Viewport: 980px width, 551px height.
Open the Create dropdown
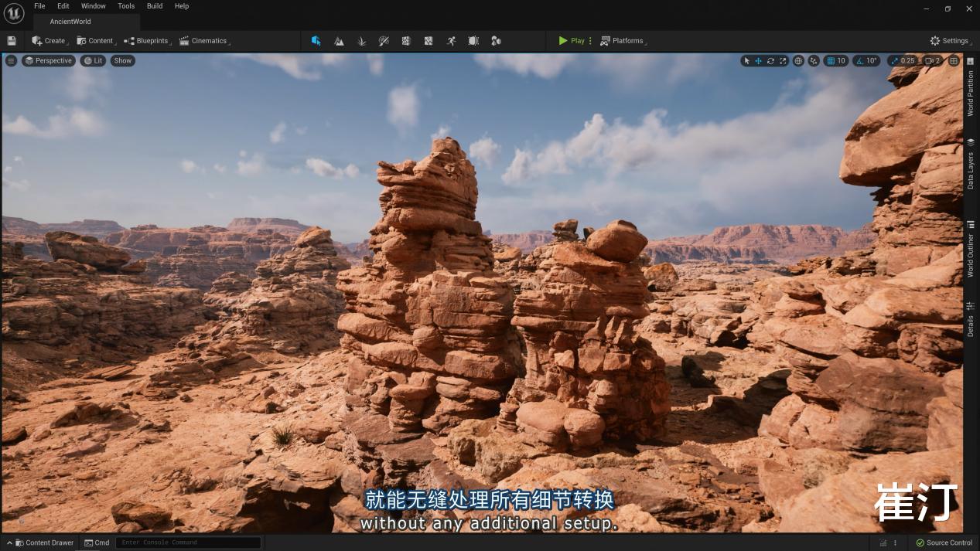[50, 41]
